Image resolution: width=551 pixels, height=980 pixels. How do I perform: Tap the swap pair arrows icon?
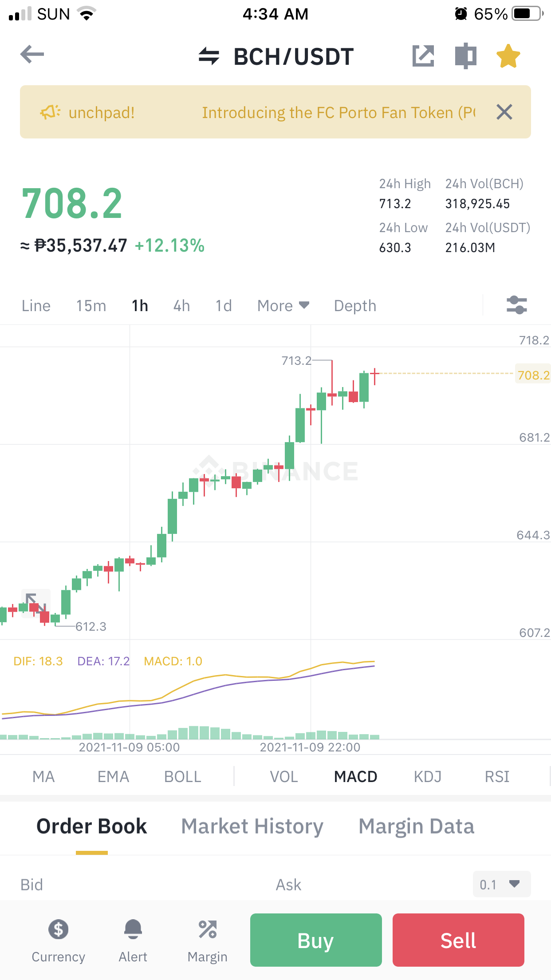(x=209, y=56)
